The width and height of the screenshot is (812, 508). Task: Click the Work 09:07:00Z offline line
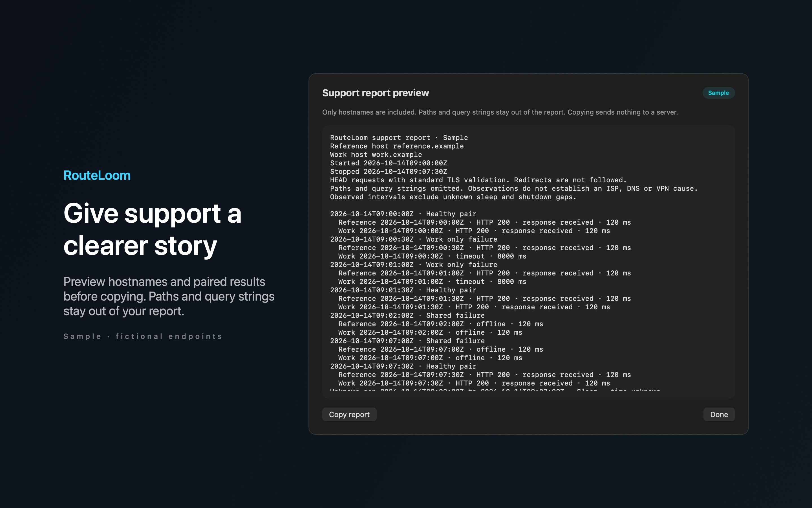click(x=430, y=358)
